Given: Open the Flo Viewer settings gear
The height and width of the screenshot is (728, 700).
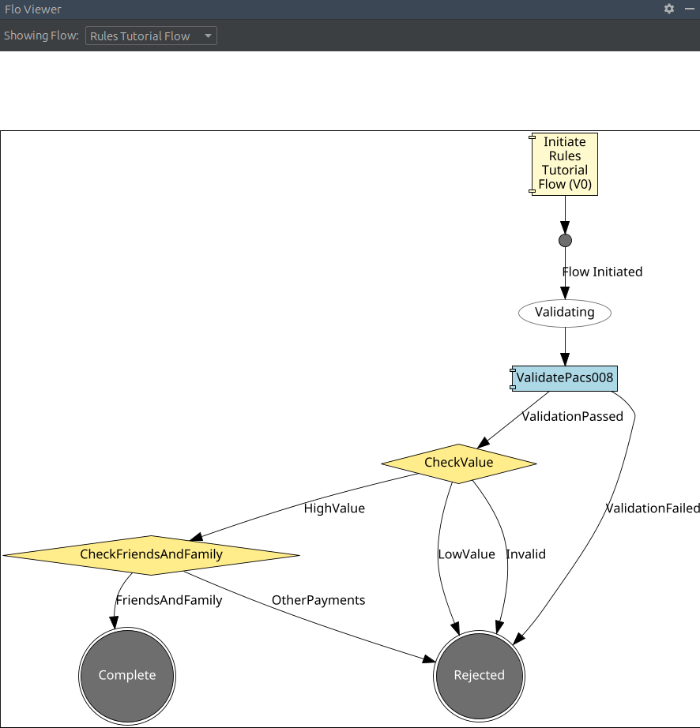Looking at the screenshot, I should pyautogui.click(x=669, y=9).
